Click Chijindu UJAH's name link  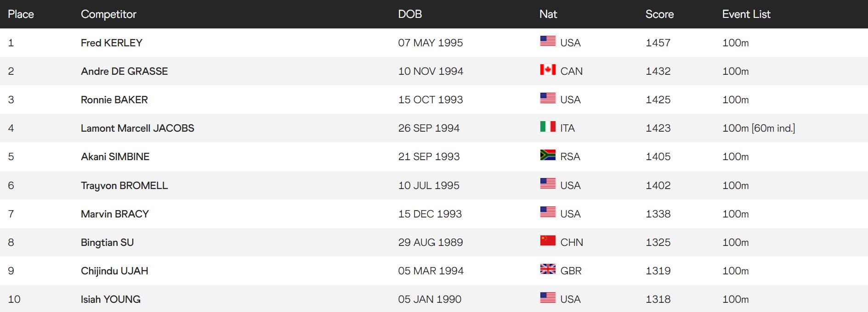click(x=114, y=271)
